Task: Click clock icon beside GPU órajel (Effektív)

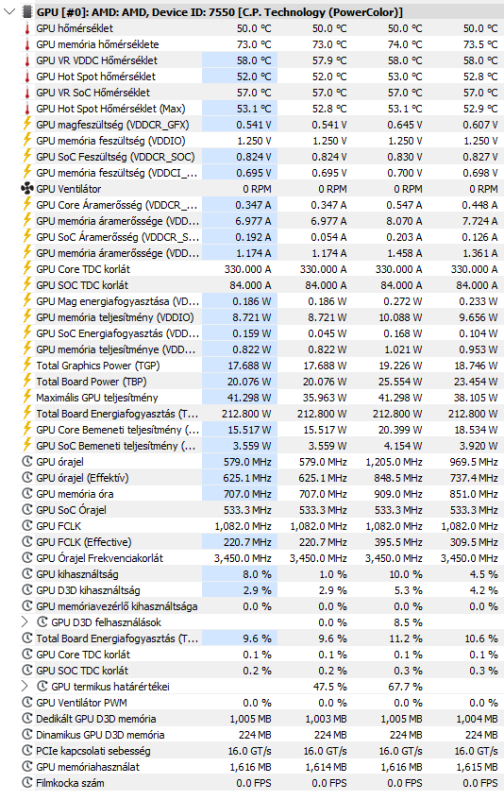Action: (27, 478)
